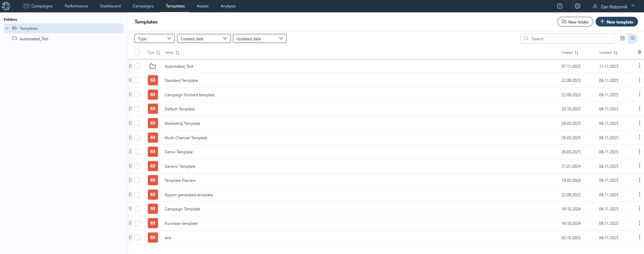
Task: Select all templates with header checkbox
Action: 137,52
